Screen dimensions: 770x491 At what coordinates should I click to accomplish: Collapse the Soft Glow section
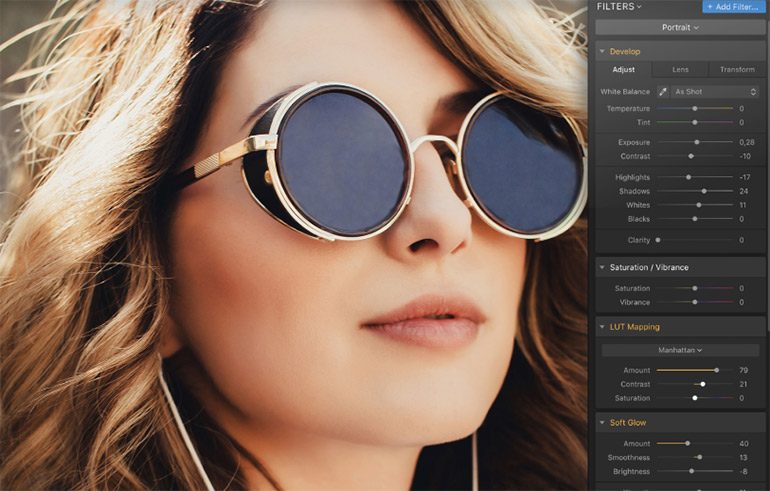click(x=603, y=423)
